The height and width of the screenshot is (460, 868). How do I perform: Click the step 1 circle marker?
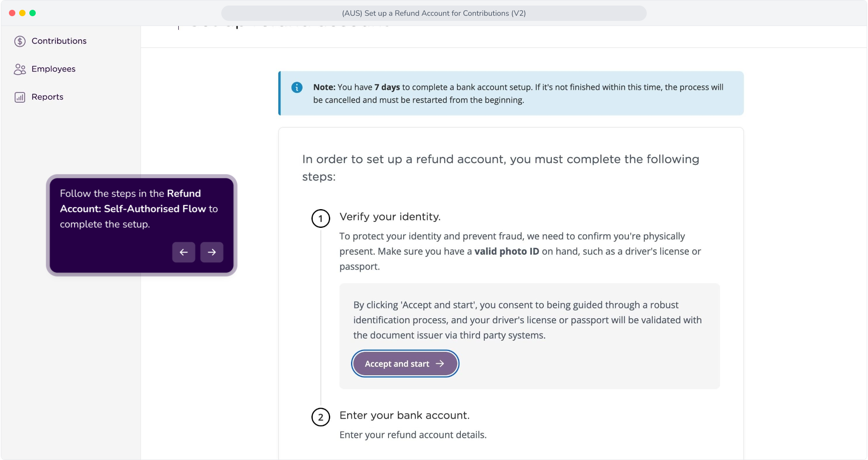pos(320,218)
